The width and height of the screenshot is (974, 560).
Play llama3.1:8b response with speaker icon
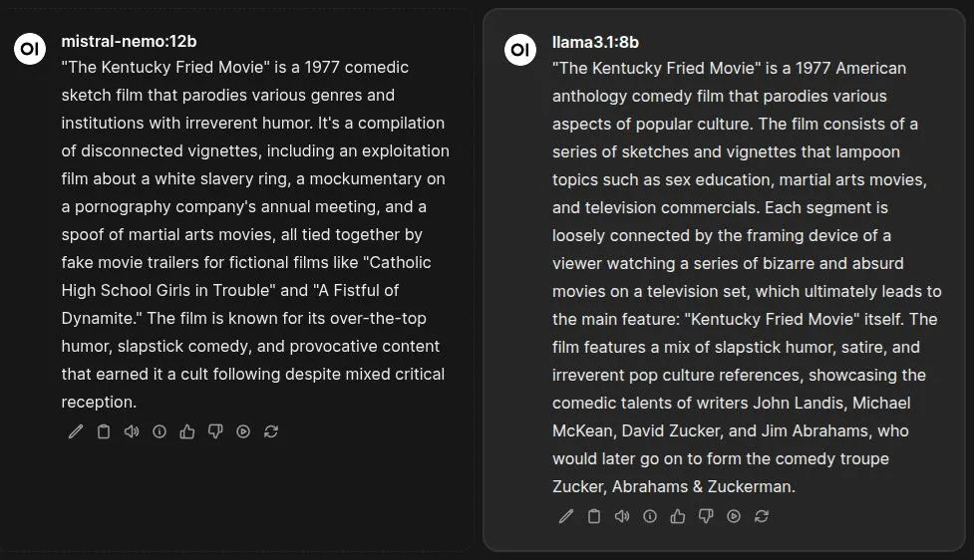[x=622, y=516]
